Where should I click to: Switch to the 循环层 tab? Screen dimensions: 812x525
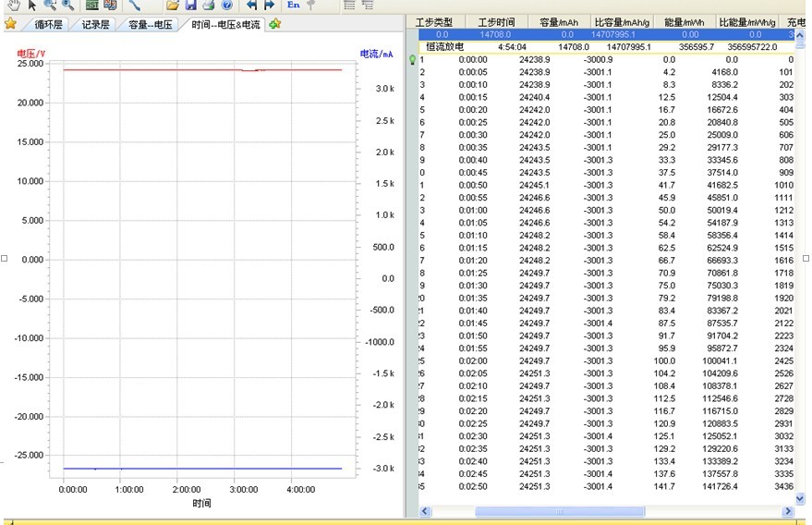pyautogui.click(x=46, y=24)
